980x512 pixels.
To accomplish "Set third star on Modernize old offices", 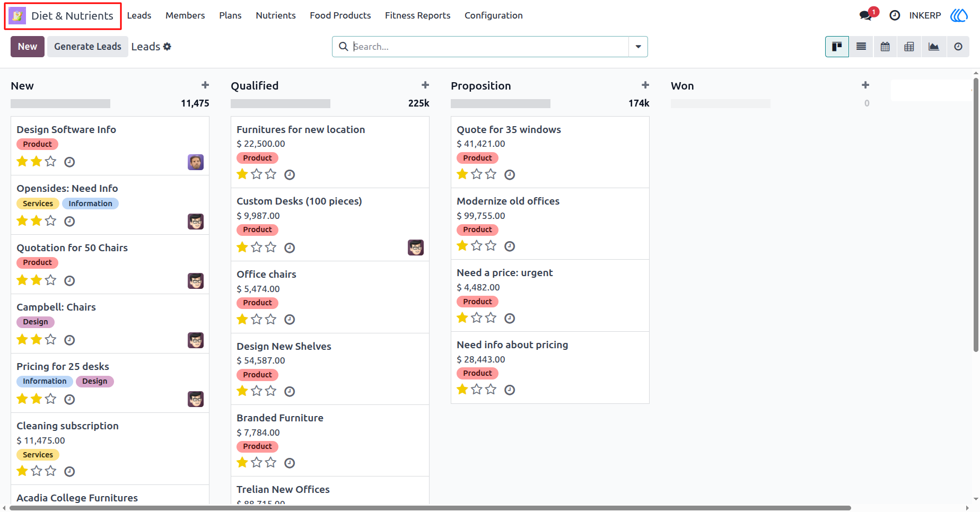I will click(491, 246).
